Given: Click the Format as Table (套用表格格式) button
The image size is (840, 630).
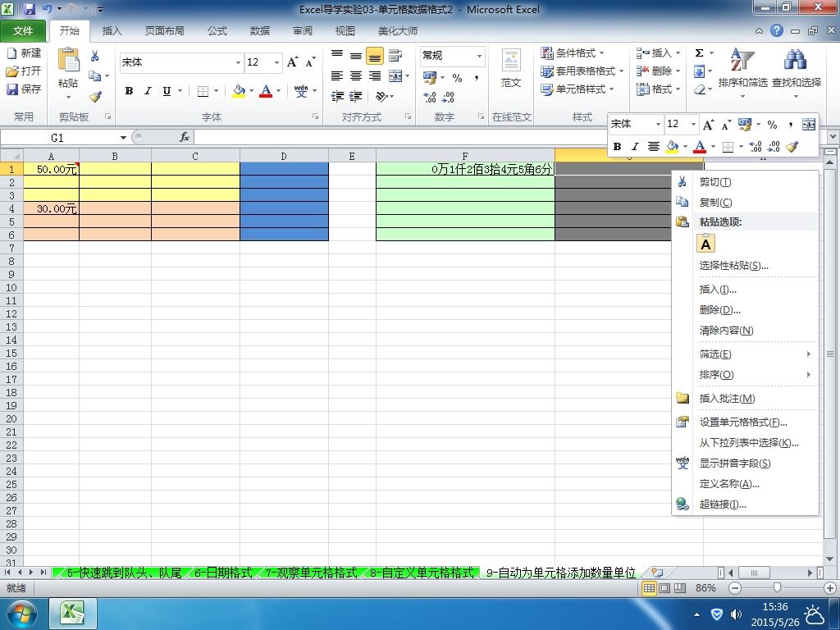Looking at the screenshot, I should click(582, 71).
